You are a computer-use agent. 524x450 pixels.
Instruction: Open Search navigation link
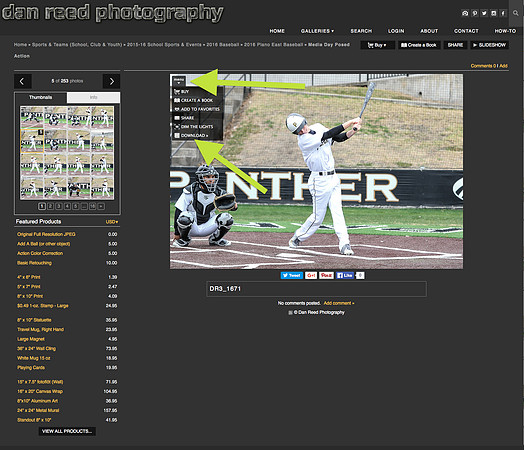tap(361, 31)
